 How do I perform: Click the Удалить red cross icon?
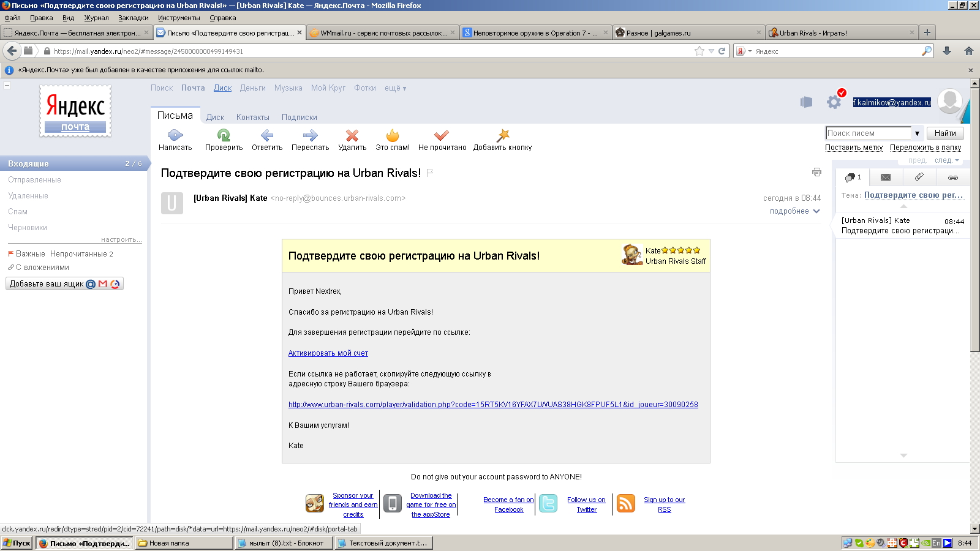tap(352, 135)
